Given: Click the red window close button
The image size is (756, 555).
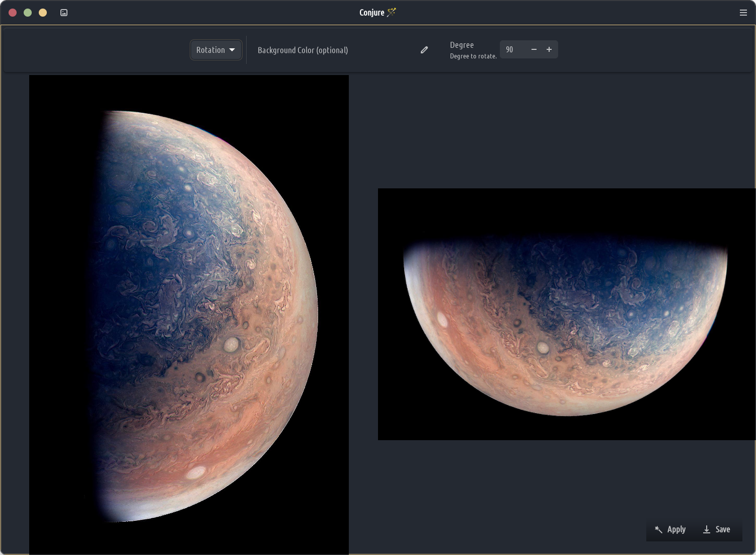Looking at the screenshot, I should (13, 13).
